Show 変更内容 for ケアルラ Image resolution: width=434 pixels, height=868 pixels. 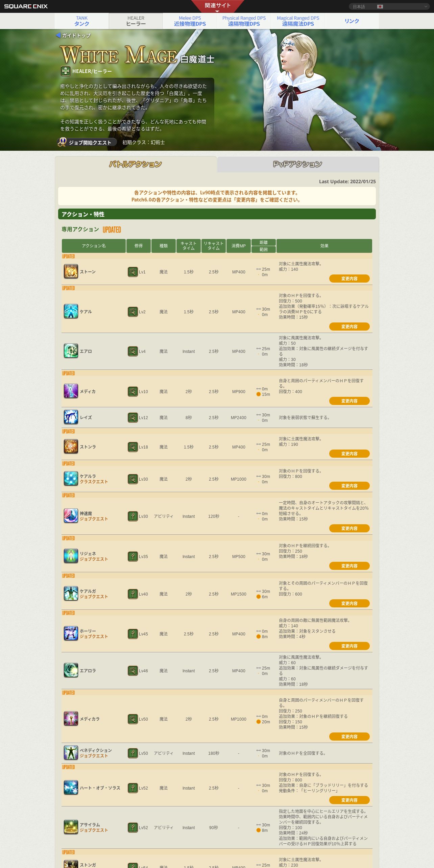click(x=349, y=486)
